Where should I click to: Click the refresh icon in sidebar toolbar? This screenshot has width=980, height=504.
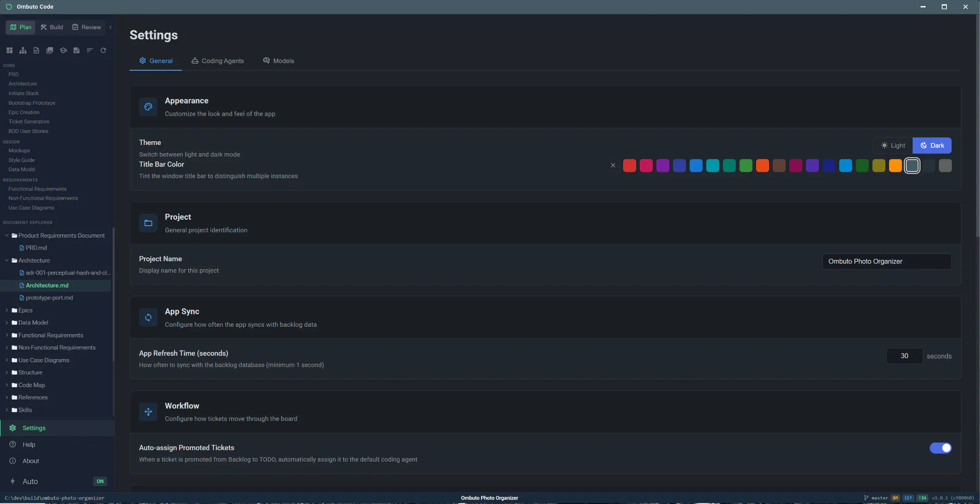(x=103, y=50)
